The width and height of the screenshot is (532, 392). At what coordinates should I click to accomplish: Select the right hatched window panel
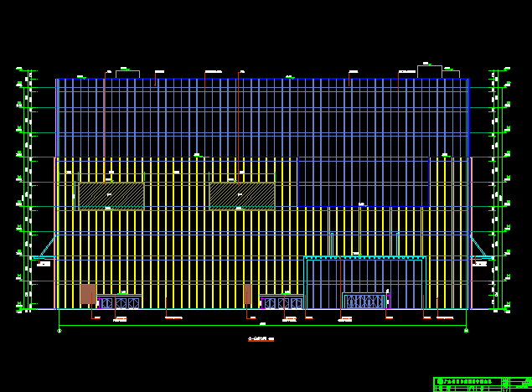pos(241,195)
